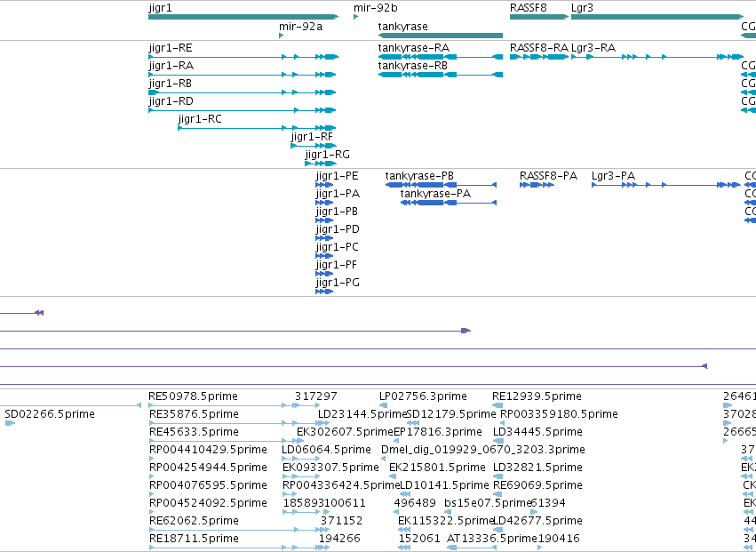Click EST LD34445.5prime
The height and width of the screenshot is (552, 756).
coord(537,432)
